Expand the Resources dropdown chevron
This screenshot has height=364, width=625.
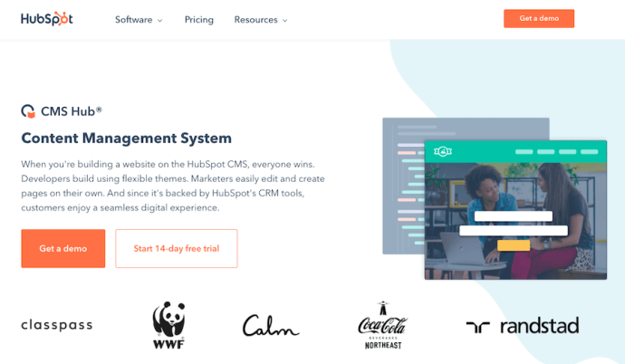(x=284, y=20)
